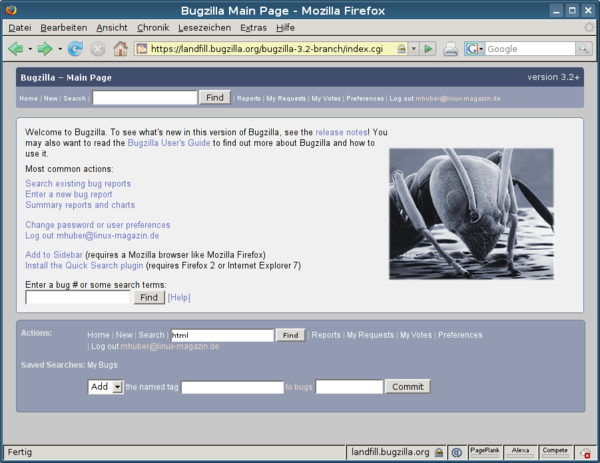Click the status bar padlock icon

439,452
